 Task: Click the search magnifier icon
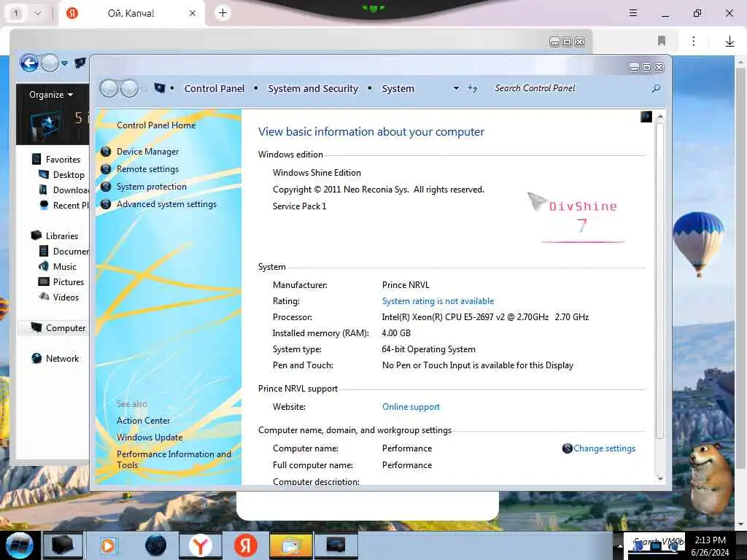(x=656, y=88)
